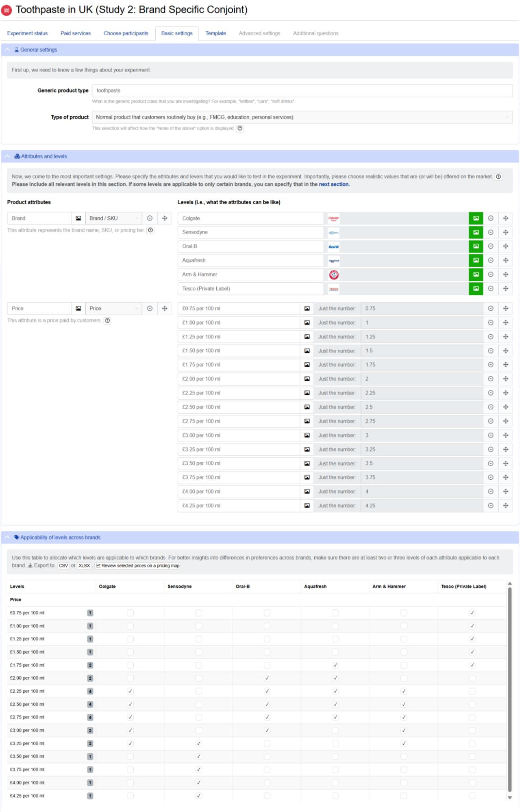
Task: Uncheck Colgate for £2.25 per 100 ml
Action: (x=130, y=691)
